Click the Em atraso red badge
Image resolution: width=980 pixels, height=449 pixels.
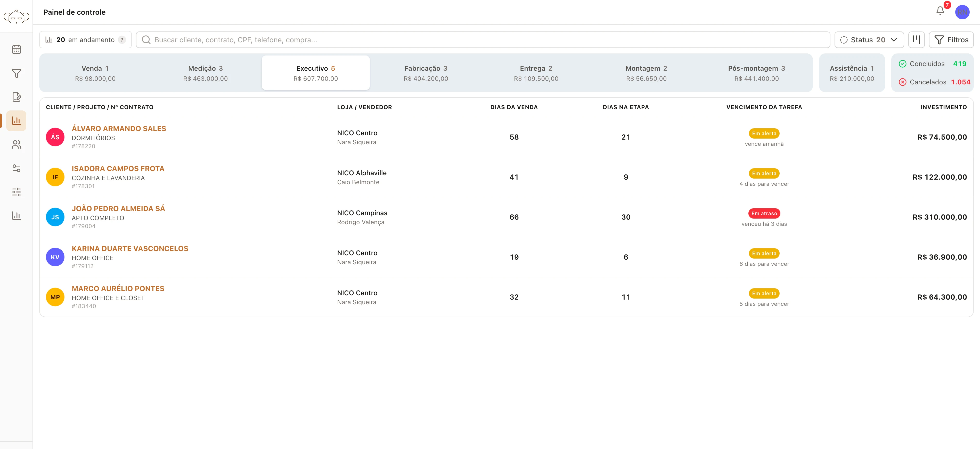pos(764,213)
